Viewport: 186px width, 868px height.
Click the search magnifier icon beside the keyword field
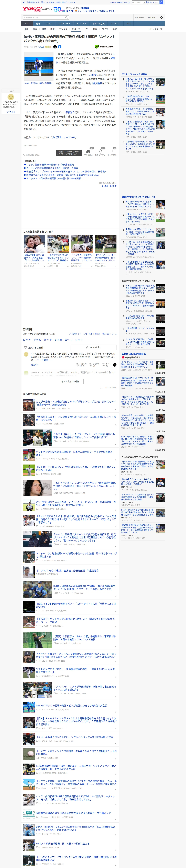point(66,18)
